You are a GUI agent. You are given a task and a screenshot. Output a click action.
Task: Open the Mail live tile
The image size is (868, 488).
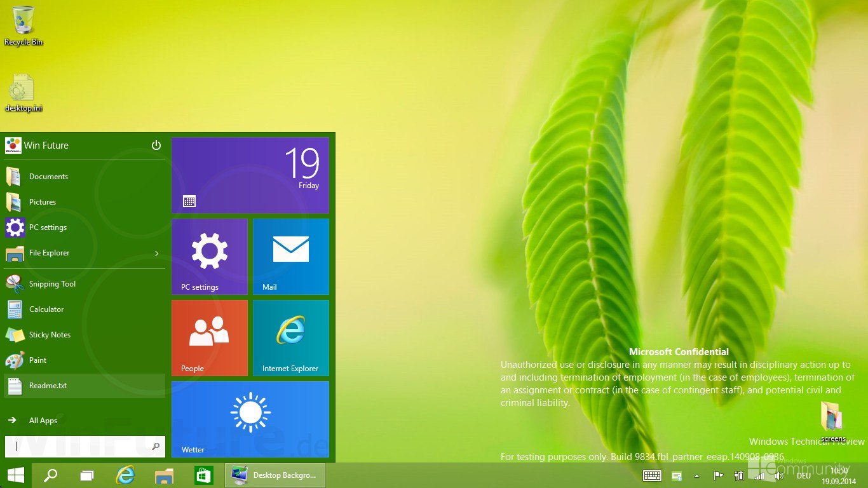[291, 257]
